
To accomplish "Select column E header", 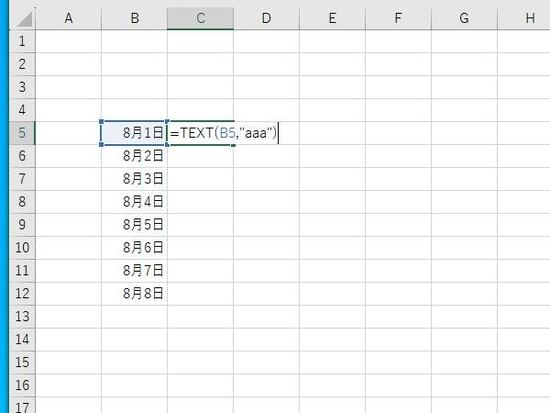I will 333,18.
